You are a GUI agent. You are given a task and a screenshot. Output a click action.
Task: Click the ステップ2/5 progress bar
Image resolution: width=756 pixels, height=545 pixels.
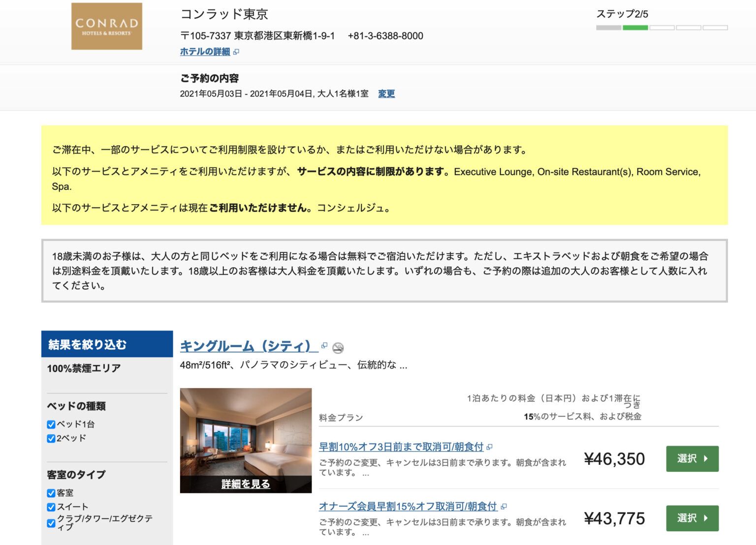pyautogui.click(x=662, y=28)
